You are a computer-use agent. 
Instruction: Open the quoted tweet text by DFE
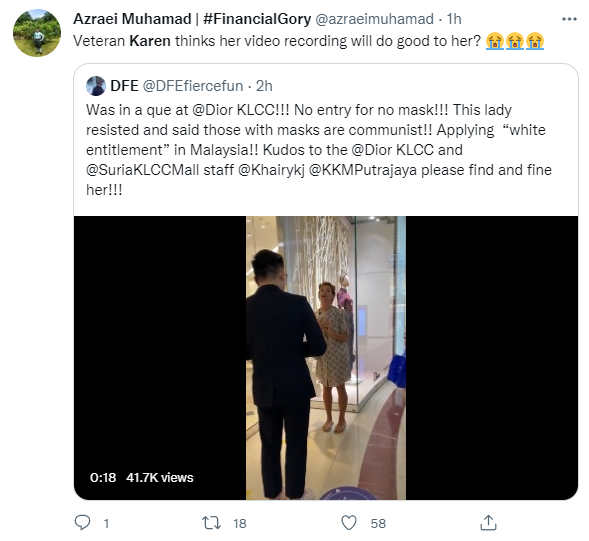pyautogui.click(x=319, y=150)
